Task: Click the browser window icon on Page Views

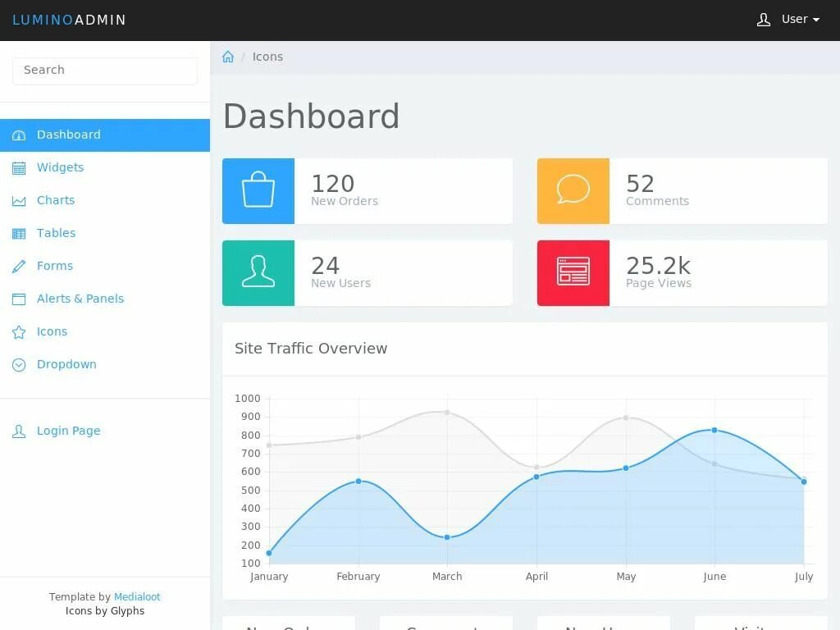Action: pyautogui.click(x=573, y=271)
